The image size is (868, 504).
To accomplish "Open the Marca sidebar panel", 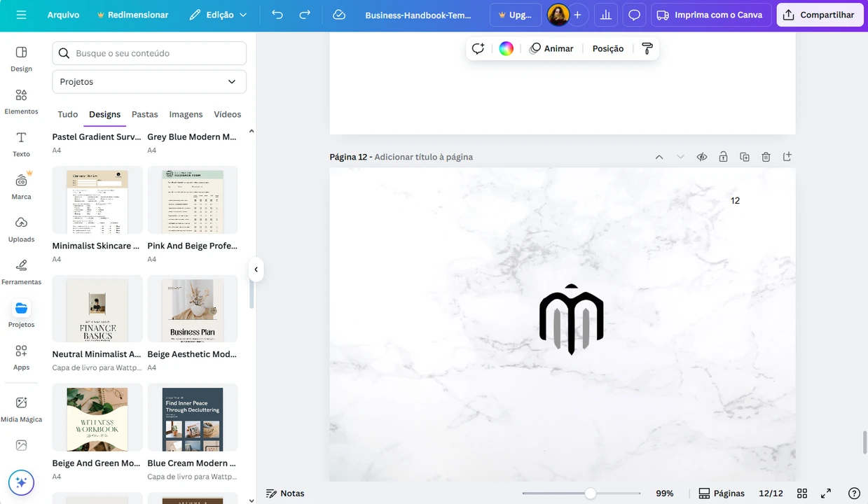I will (21, 187).
